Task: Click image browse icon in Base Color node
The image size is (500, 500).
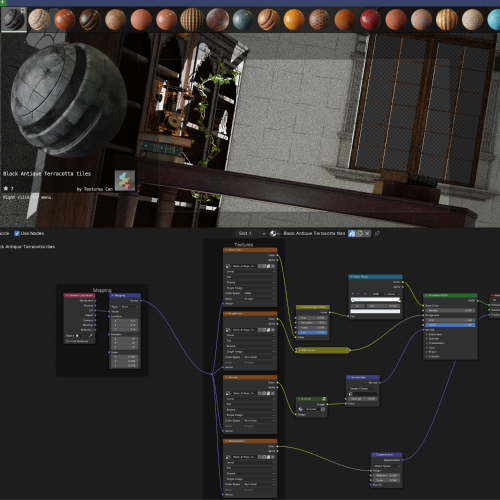Action: click(x=228, y=266)
